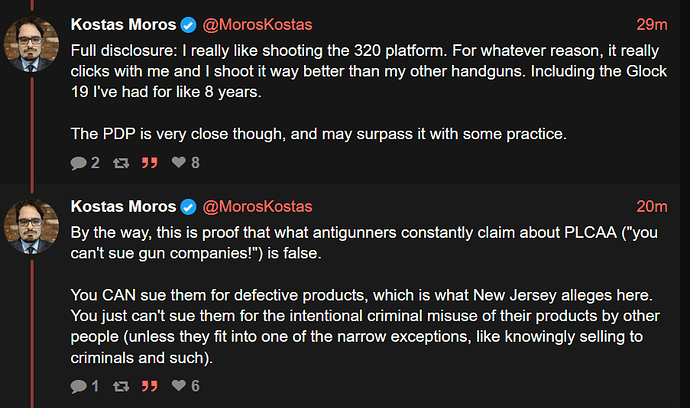Open Kostas Moros avatar on second post

point(32,228)
